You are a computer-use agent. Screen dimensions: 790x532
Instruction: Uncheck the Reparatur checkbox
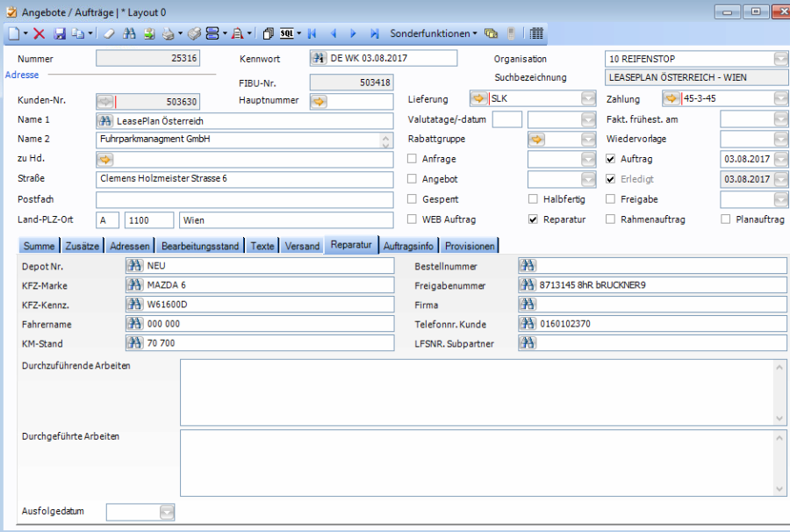(x=533, y=219)
